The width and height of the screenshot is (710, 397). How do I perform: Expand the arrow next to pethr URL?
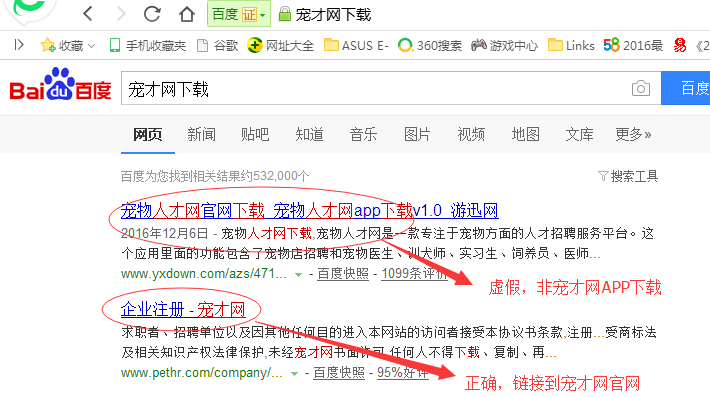coord(294,373)
